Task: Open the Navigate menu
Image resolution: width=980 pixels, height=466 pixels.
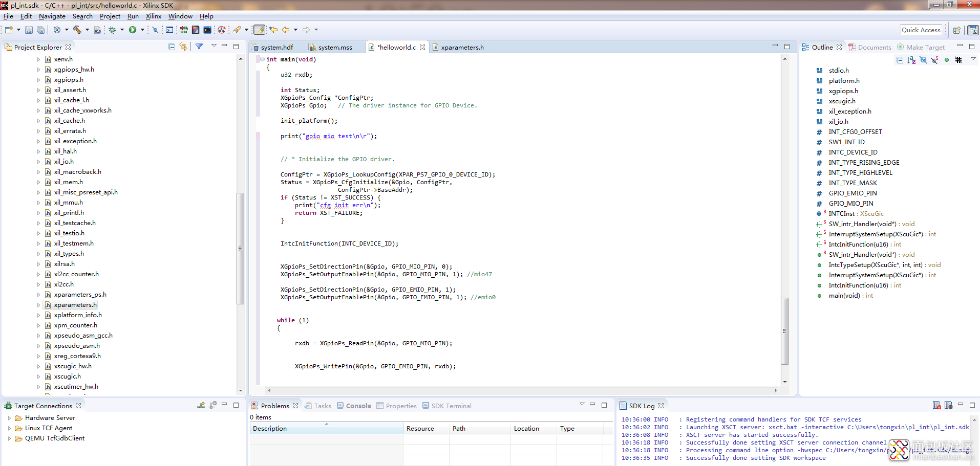Action: tap(52, 16)
